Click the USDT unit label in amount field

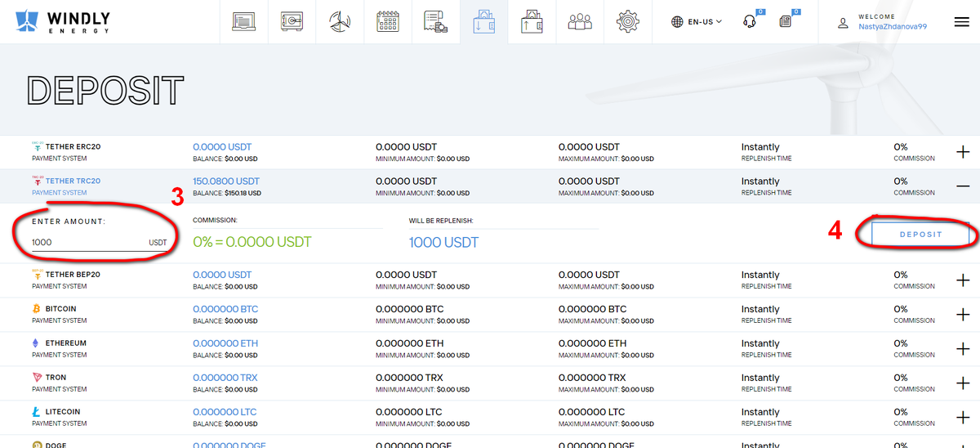tap(158, 243)
